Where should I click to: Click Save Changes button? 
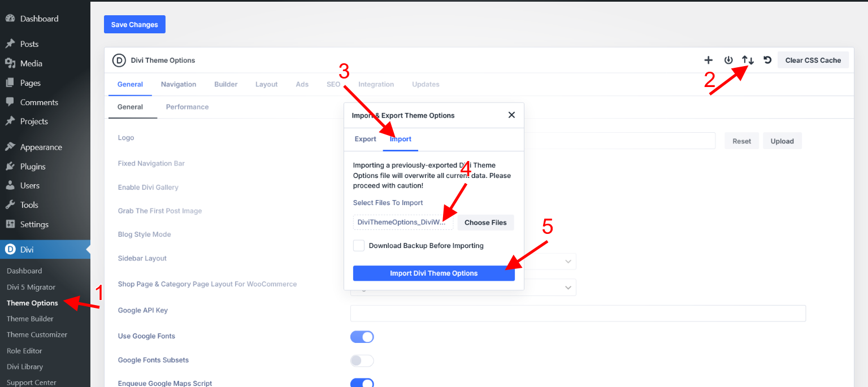pos(134,24)
